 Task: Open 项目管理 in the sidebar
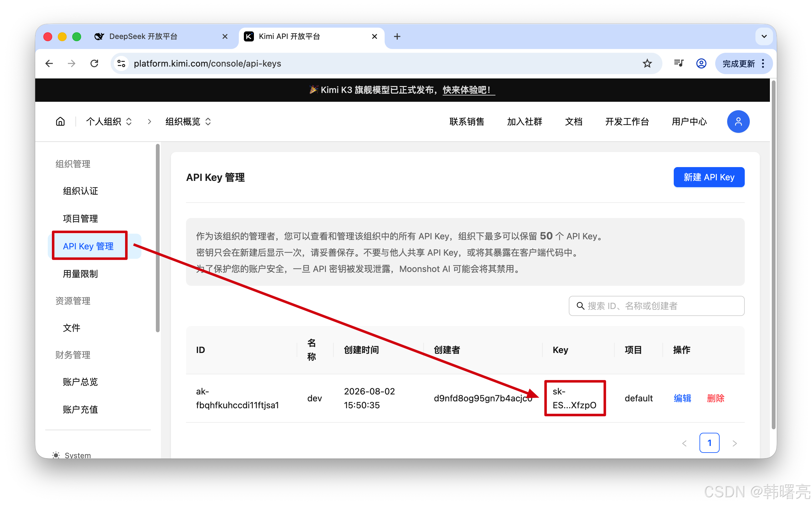pyautogui.click(x=80, y=219)
